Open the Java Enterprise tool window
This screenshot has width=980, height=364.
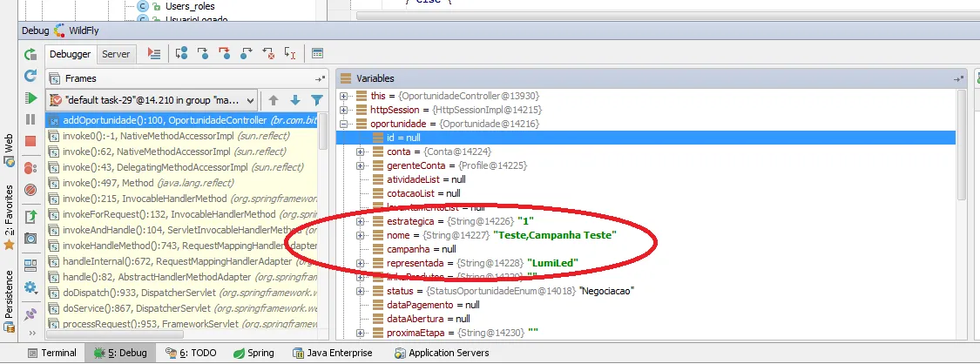332,354
